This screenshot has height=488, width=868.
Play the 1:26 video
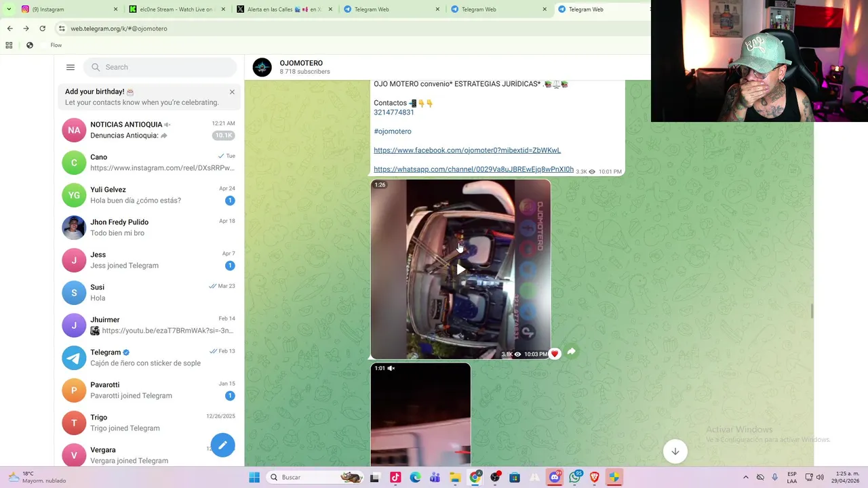coord(460,270)
